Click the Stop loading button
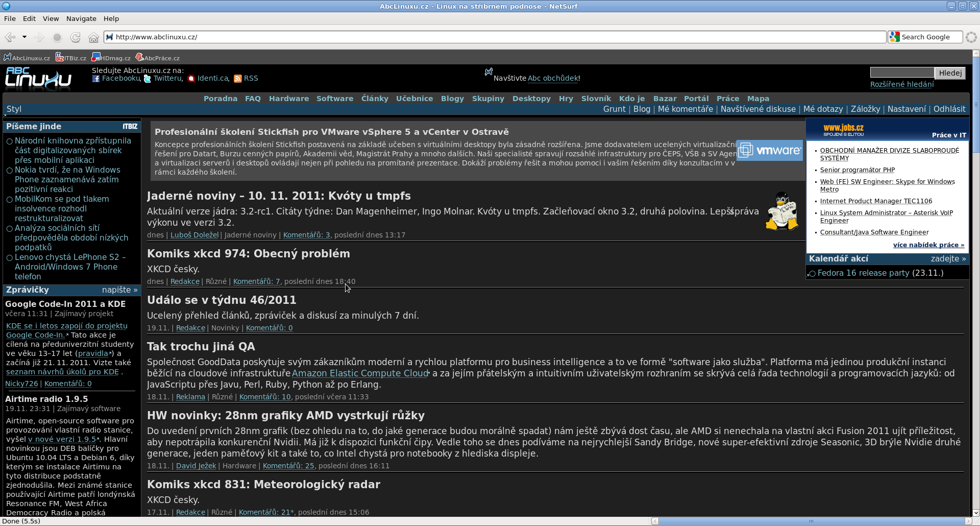The image size is (980, 526). pyautogui.click(x=57, y=37)
